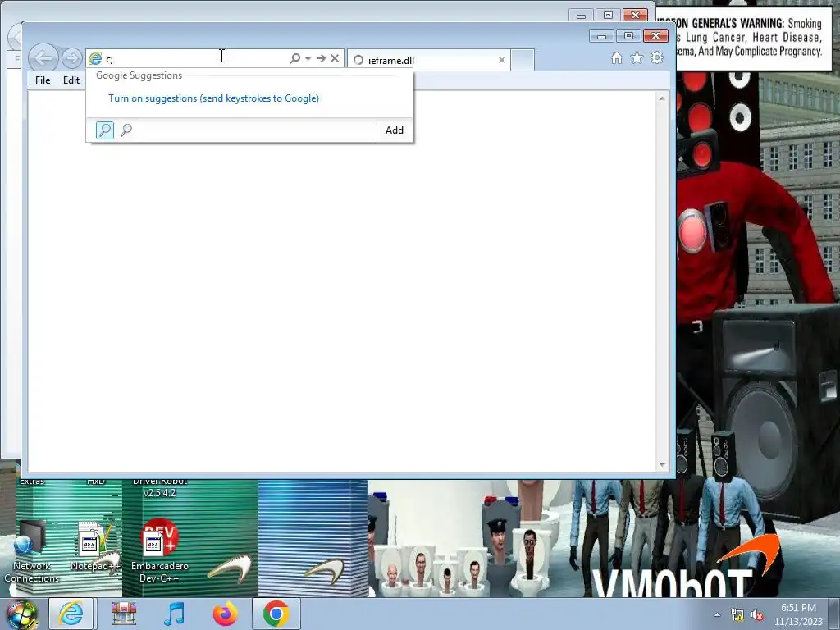Click the Add search provider button
The width and height of the screenshot is (840, 630).
click(395, 130)
